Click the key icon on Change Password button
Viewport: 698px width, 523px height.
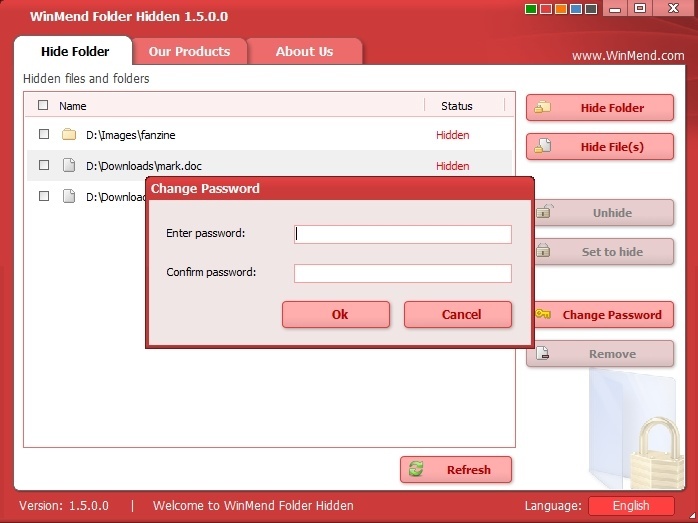point(543,314)
